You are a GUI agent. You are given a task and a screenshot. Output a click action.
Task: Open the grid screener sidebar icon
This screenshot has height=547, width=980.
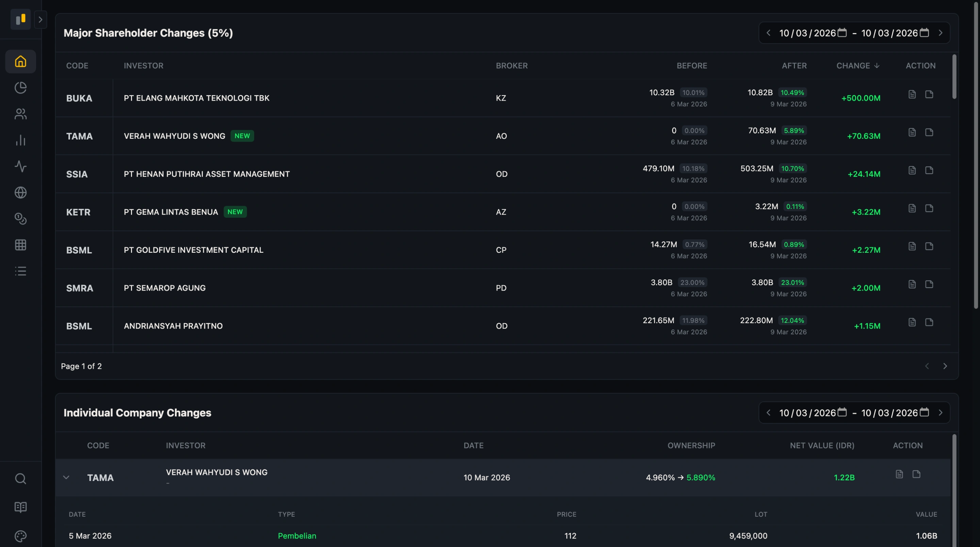[20, 245]
